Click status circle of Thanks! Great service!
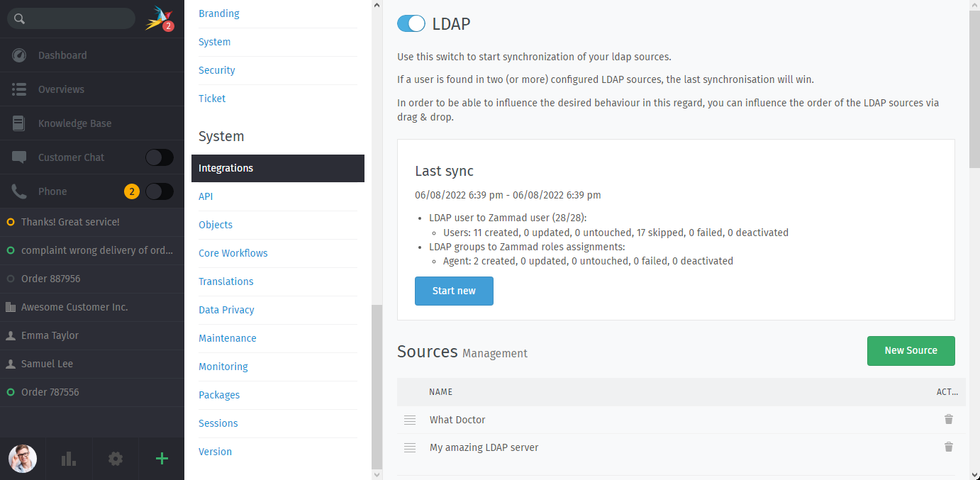This screenshot has width=980, height=480. [x=10, y=222]
